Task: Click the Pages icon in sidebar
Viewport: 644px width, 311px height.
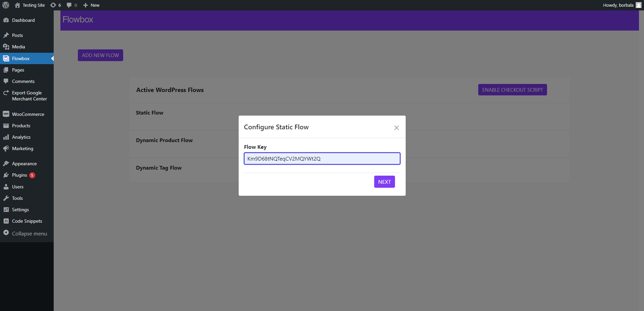Action: tap(6, 70)
